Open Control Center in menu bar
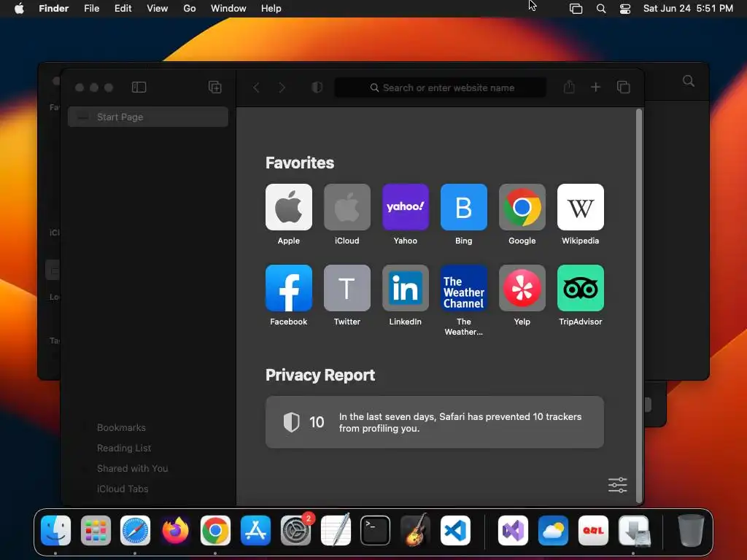Screen dimensions: 747x560 tap(625, 9)
